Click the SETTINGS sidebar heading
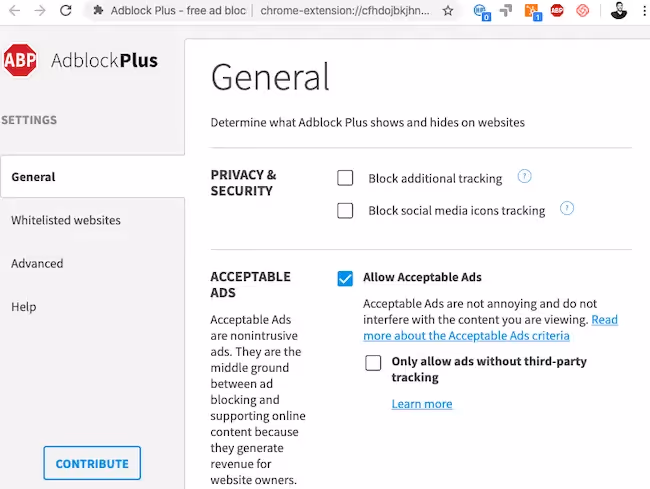The width and height of the screenshot is (650, 489). coord(29,120)
